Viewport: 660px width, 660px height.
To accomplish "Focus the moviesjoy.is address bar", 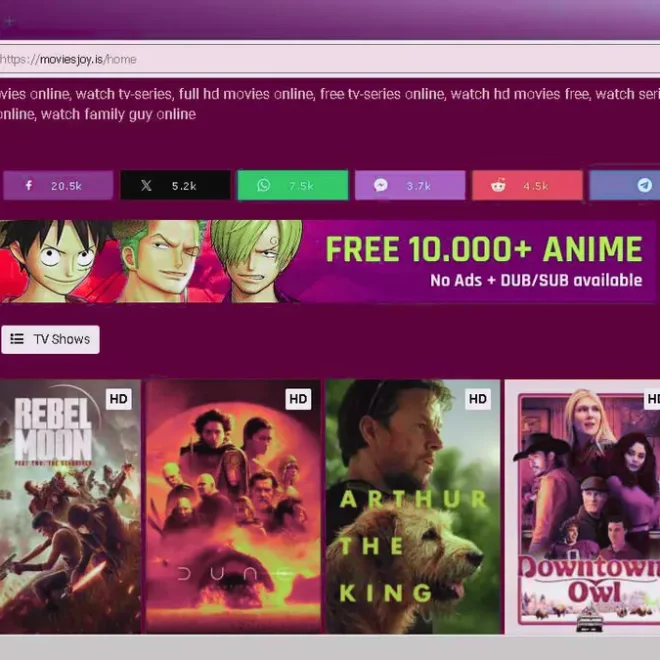I will pos(330,59).
